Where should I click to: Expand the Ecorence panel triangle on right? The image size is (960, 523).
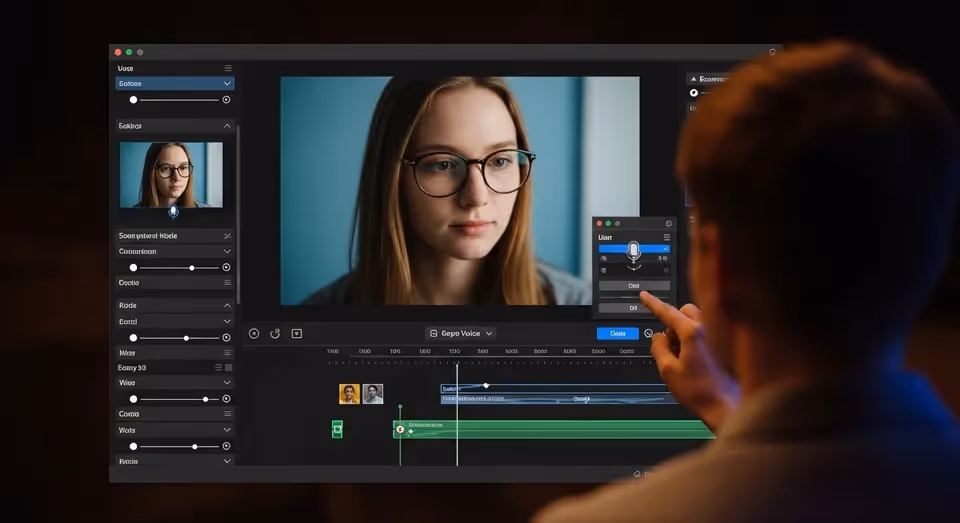pos(693,79)
